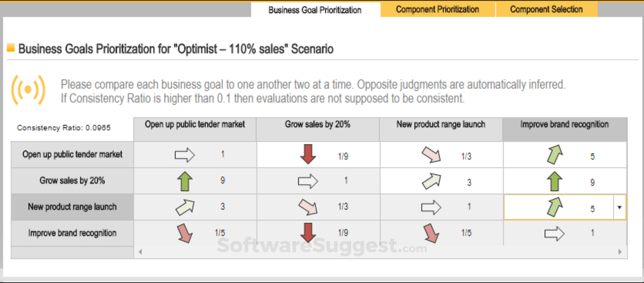Click the 1/9 value in the Open up public tender market row

(343, 156)
